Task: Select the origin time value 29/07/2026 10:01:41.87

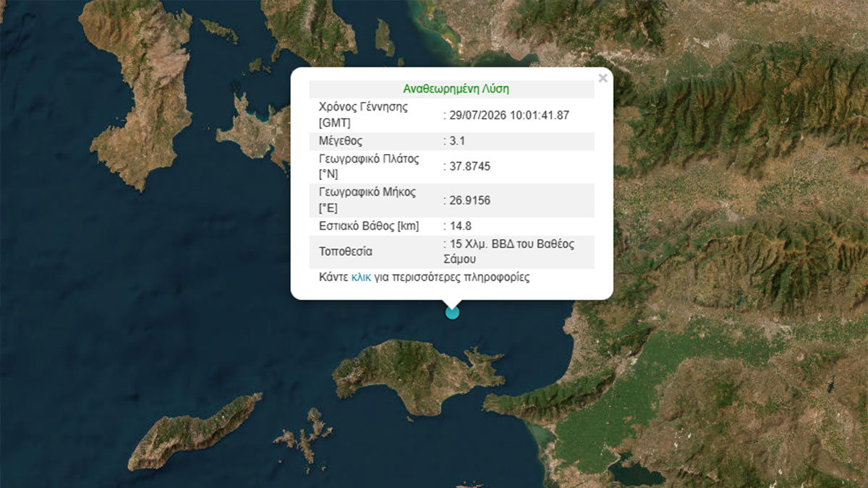Action: (509, 114)
